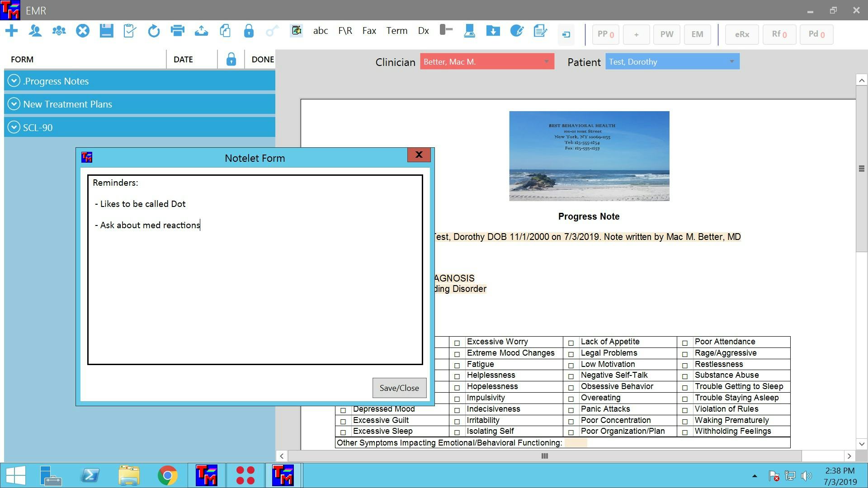
Task: Click the blue padlock toolbar icon
Action: [x=249, y=31]
